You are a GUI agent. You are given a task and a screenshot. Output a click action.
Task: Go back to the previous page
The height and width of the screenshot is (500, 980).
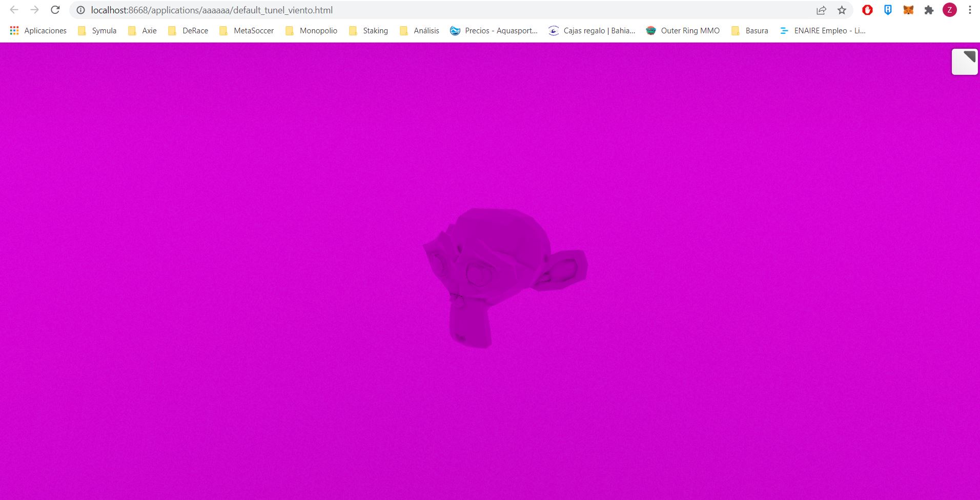point(14,10)
